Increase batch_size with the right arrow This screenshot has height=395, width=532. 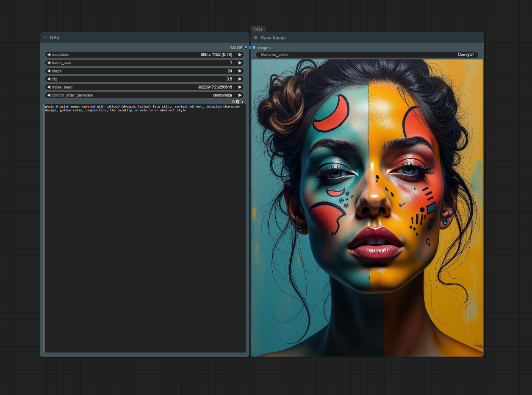click(240, 63)
